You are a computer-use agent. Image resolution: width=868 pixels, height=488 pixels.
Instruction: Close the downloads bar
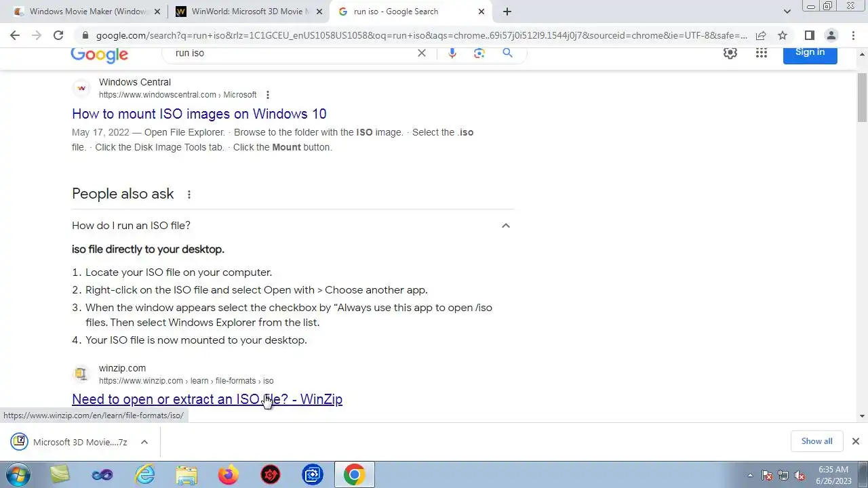click(856, 441)
